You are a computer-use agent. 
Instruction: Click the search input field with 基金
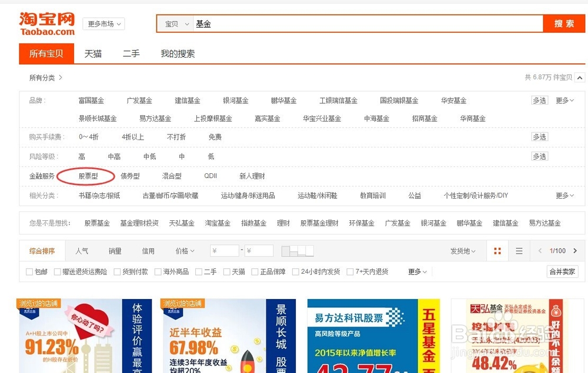pos(368,24)
